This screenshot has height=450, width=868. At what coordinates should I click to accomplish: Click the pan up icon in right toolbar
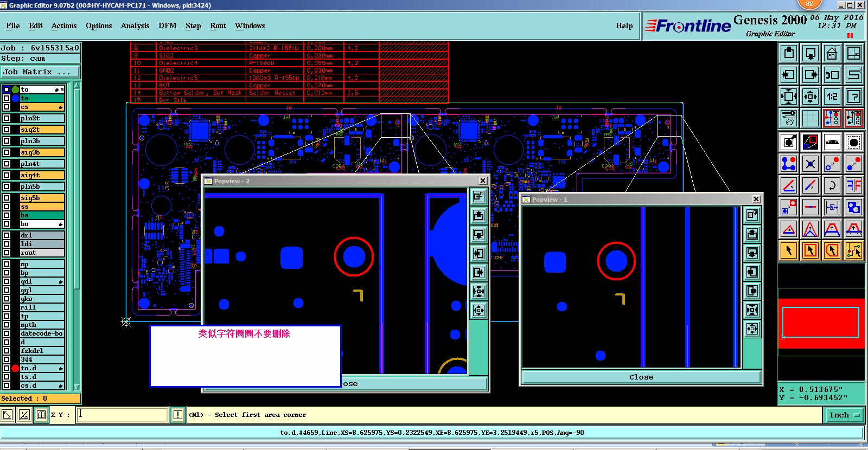point(789,53)
